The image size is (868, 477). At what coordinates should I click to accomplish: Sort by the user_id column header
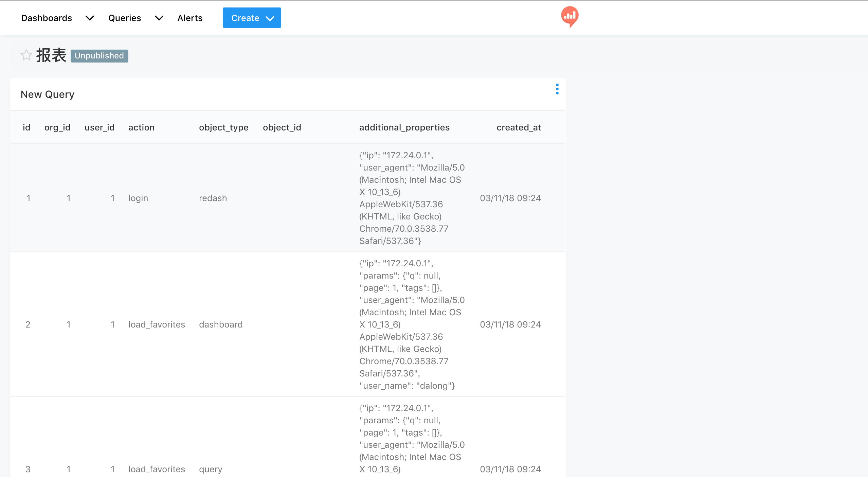click(100, 127)
